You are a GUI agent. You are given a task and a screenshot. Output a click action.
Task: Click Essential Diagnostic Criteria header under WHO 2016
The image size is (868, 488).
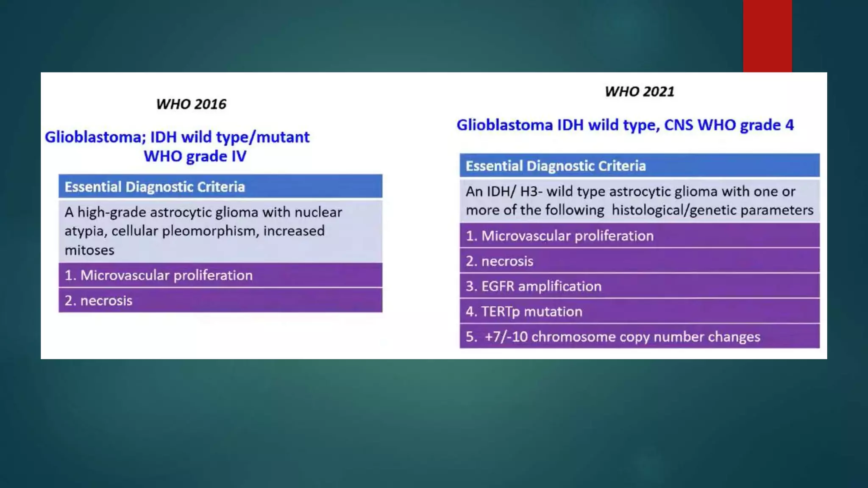pyautogui.click(x=220, y=187)
